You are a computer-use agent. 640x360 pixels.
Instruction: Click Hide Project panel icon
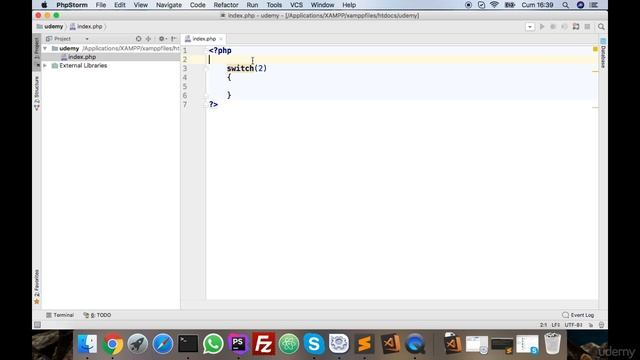coord(173,39)
